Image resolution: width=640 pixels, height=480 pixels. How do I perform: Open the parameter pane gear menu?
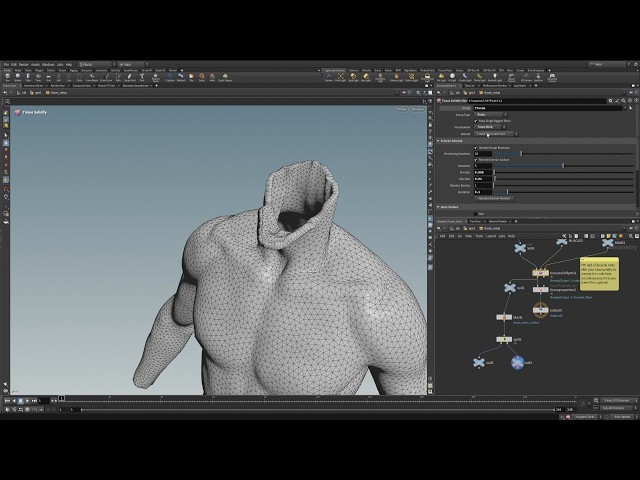610,100
